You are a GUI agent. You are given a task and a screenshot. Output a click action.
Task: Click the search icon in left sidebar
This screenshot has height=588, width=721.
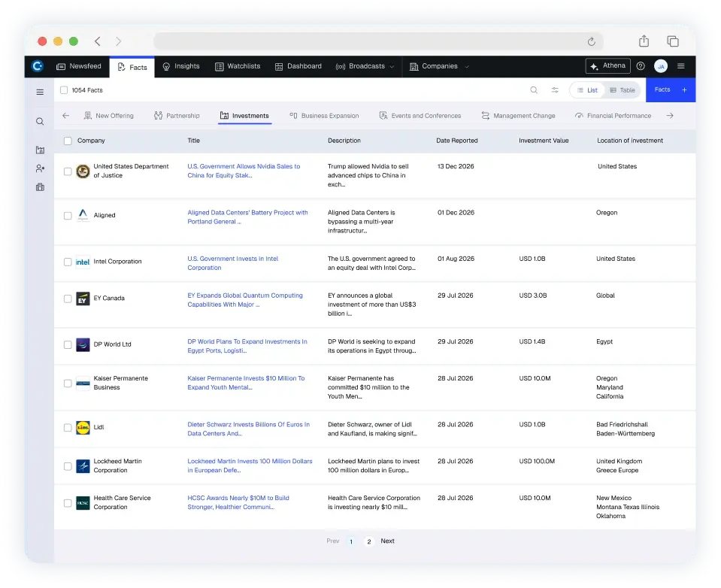coord(40,121)
